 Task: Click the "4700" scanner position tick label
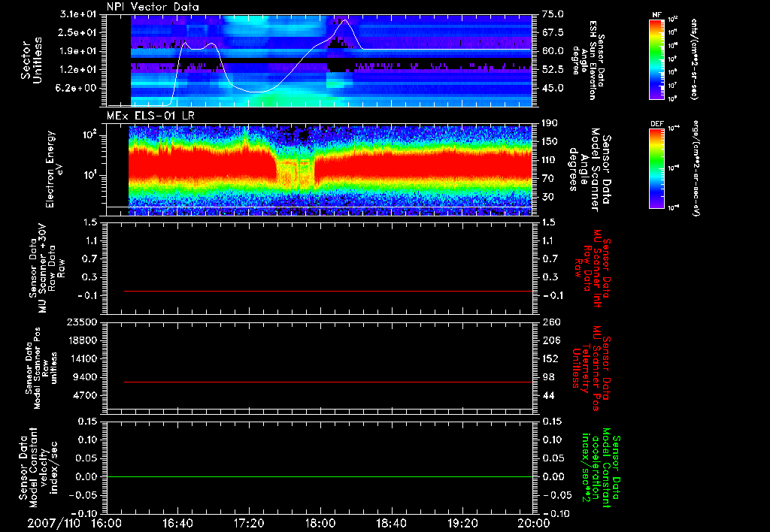tap(84, 395)
